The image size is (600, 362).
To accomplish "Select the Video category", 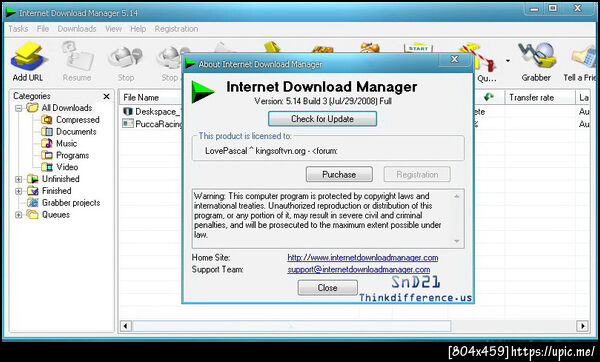I will click(x=59, y=167).
